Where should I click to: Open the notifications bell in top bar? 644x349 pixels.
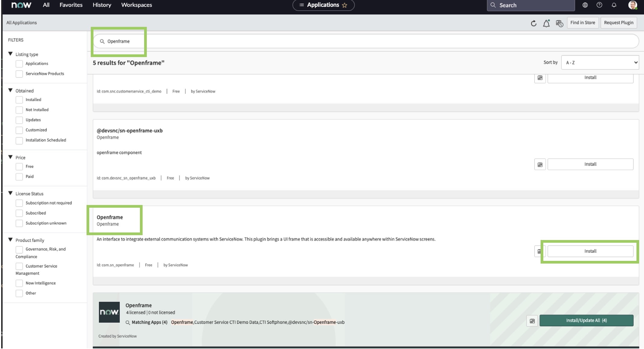click(614, 5)
